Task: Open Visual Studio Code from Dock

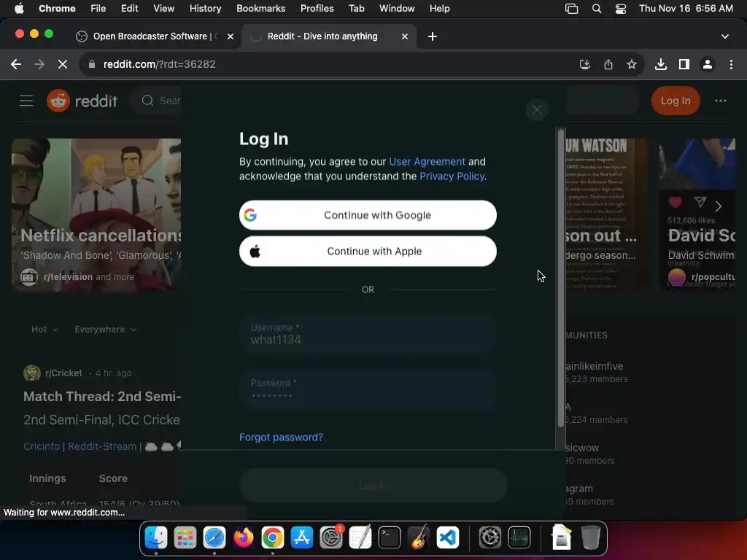Action: click(448, 537)
